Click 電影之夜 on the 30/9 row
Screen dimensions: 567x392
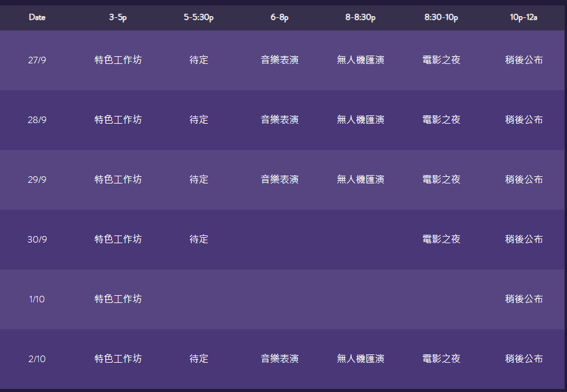coord(441,239)
